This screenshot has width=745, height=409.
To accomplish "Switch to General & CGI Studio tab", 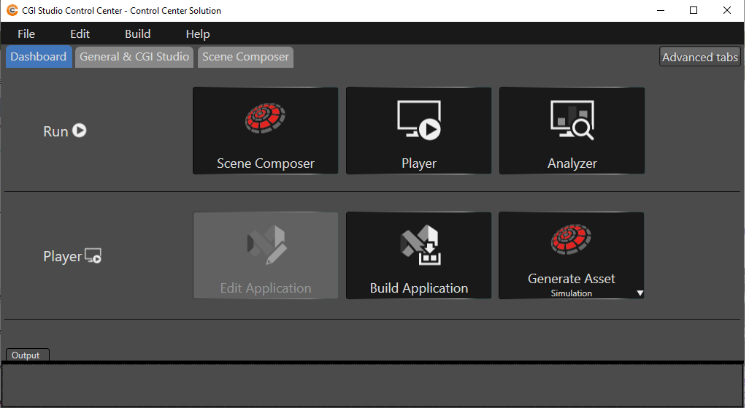I will coord(134,57).
